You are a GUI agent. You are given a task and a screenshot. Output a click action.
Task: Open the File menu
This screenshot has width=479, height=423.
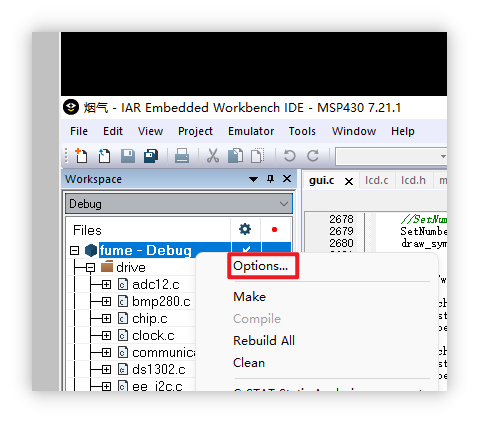(79, 131)
